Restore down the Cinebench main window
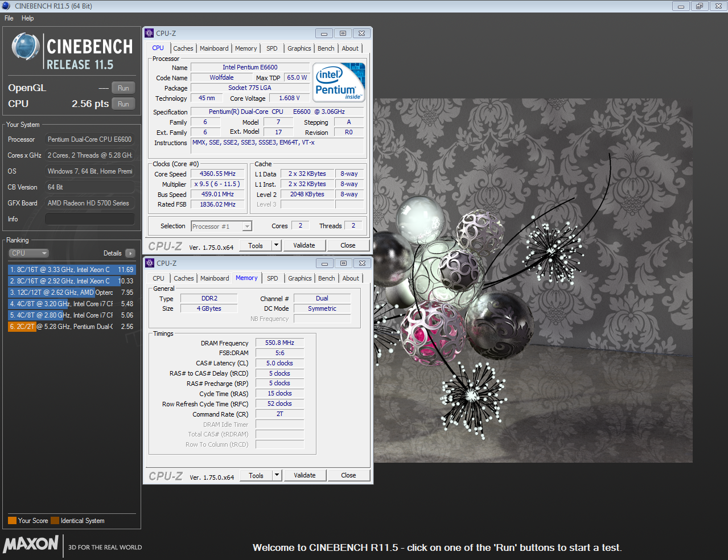The height and width of the screenshot is (560, 728). pos(700,6)
